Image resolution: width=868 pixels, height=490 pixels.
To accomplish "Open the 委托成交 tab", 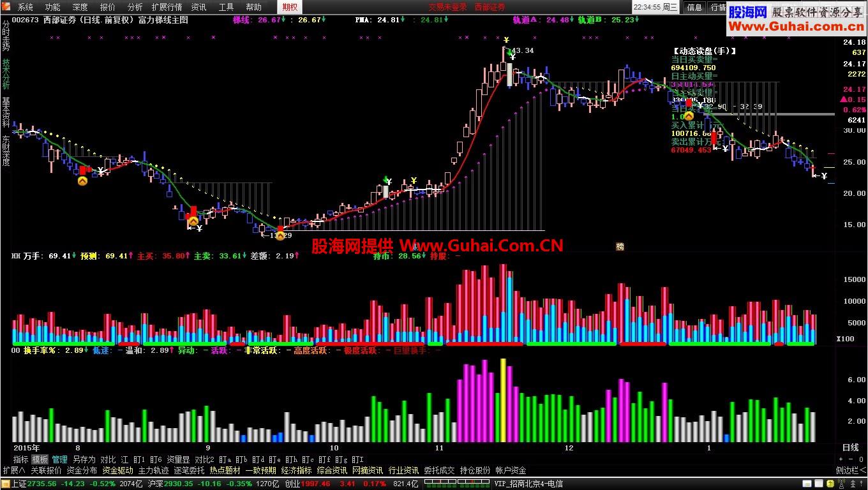I will (x=439, y=471).
